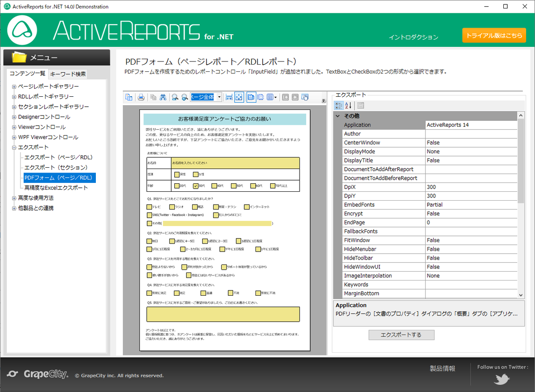
Task: Select Alphabetical A-Z sort icon
Action: 349,106
